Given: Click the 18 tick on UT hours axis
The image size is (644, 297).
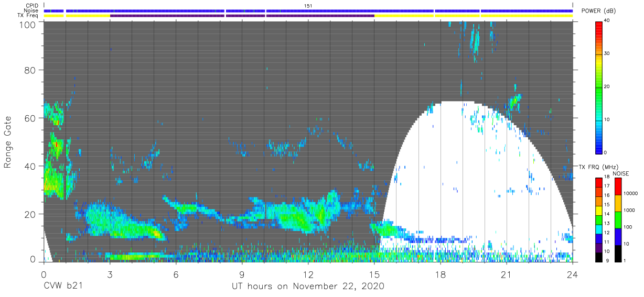Looking at the screenshot, I should pos(441,273).
